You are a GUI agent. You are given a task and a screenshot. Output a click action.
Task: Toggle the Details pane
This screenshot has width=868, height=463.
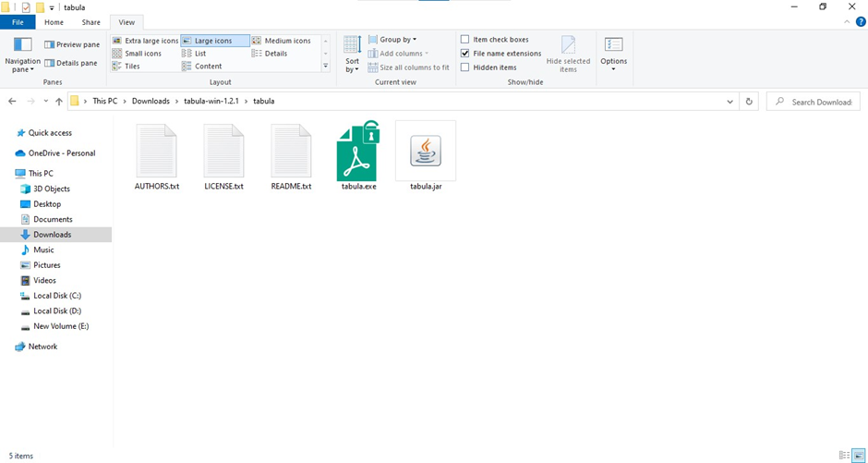pyautogui.click(x=71, y=63)
